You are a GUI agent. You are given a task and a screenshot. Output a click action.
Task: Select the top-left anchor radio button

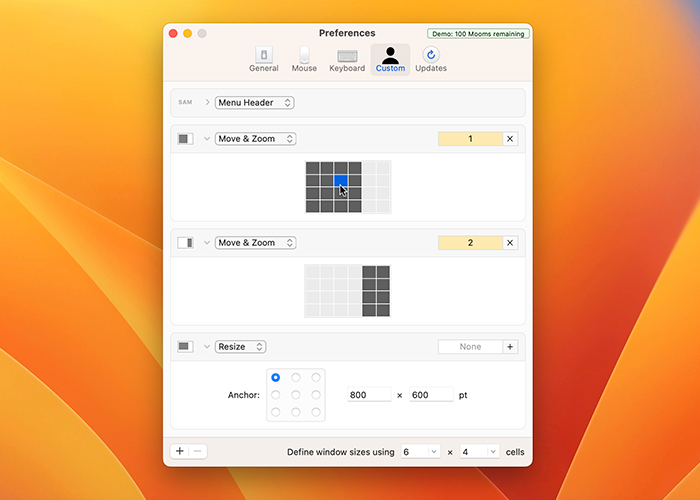click(275, 378)
